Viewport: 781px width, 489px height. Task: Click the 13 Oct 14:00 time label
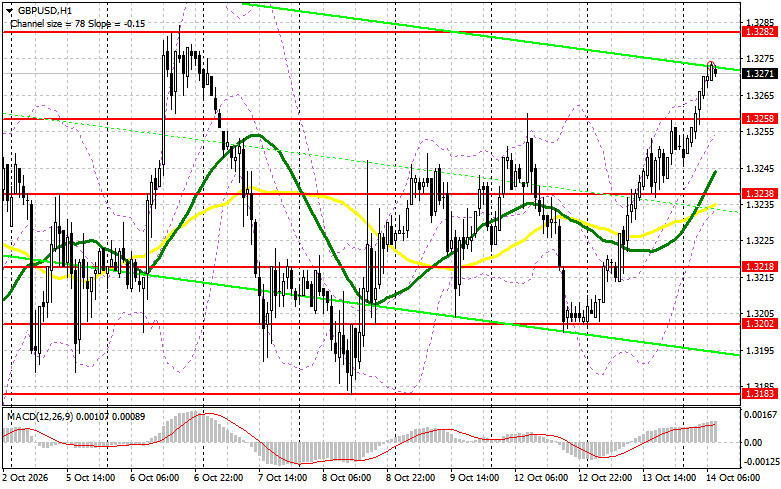pos(669,478)
